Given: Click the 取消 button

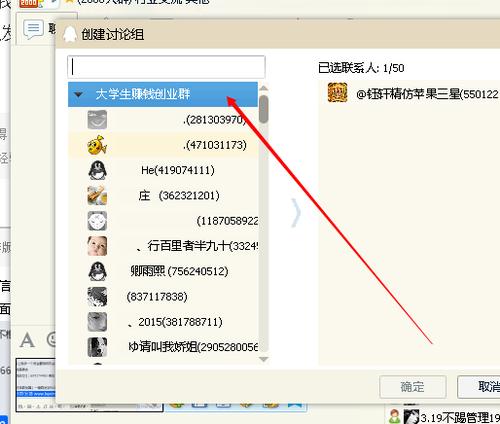Looking at the screenshot, I should pos(479,387).
